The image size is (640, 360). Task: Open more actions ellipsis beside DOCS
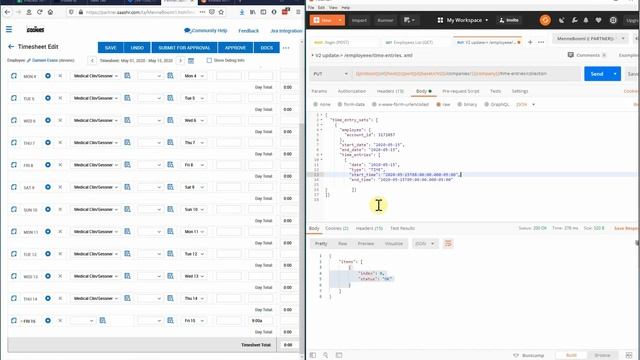pyautogui.click(x=286, y=48)
